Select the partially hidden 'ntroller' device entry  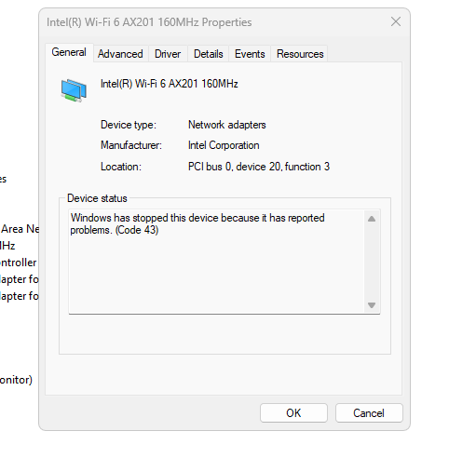click(19, 263)
